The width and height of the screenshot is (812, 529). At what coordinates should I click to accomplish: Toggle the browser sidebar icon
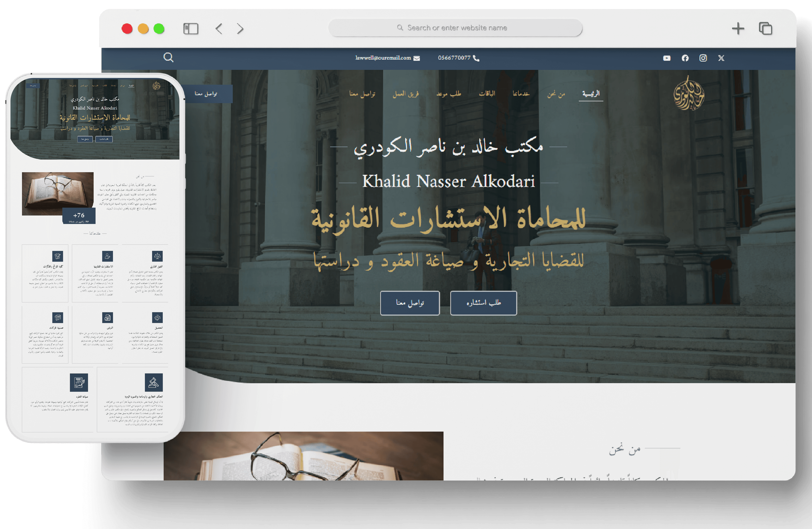pos(191,29)
